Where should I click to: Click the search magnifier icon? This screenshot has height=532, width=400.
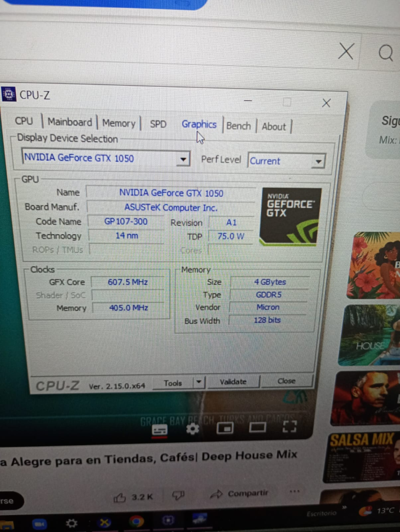pos(386,53)
